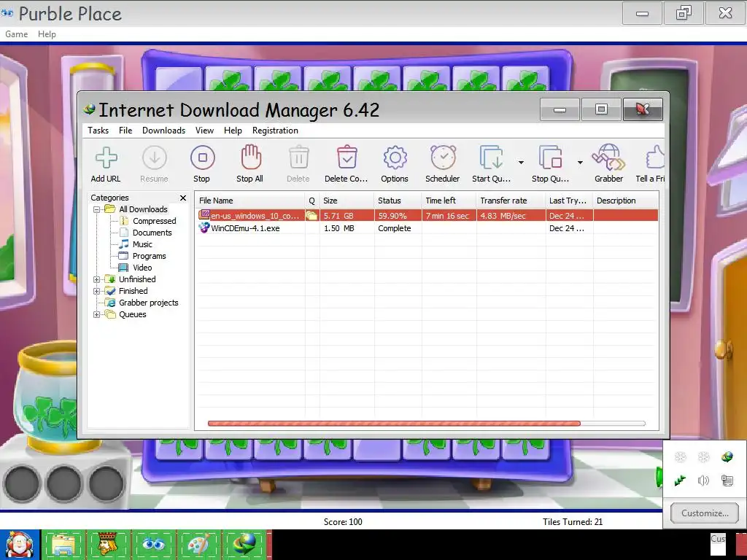Open the Paint palette taskbar icon

tap(198, 545)
